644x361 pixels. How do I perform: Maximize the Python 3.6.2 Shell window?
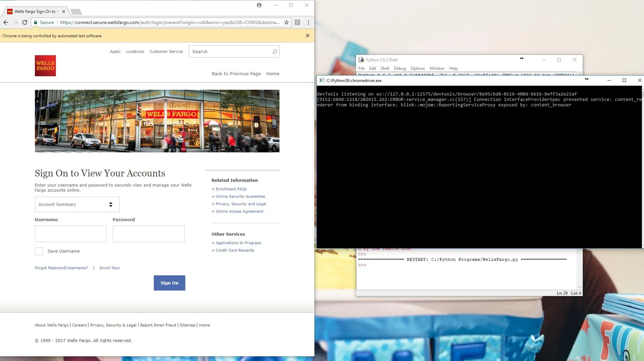point(559,60)
